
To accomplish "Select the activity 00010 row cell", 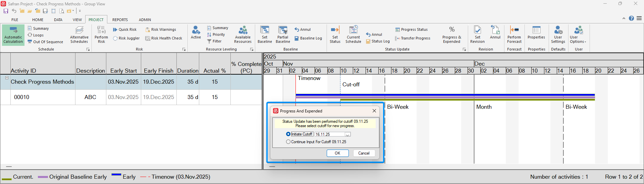I will 22,97.
